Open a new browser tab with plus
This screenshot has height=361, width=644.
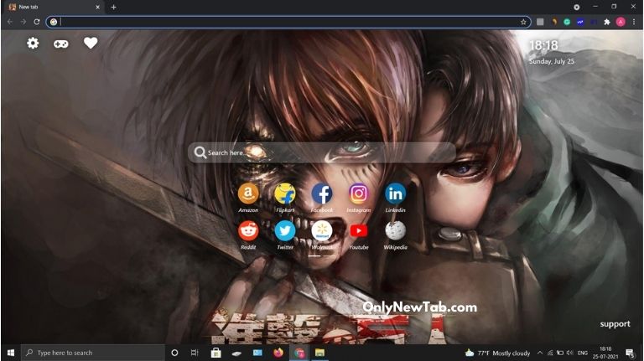pos(113,7)
